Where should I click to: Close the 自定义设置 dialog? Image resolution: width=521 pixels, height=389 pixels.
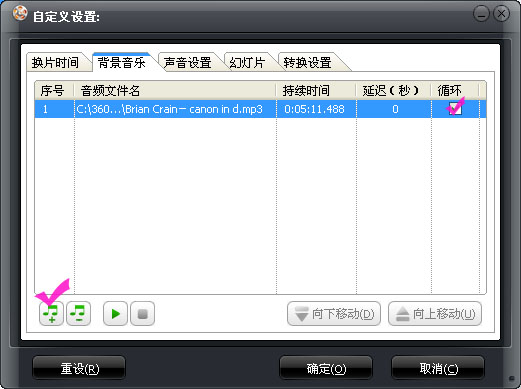point(501,14)
